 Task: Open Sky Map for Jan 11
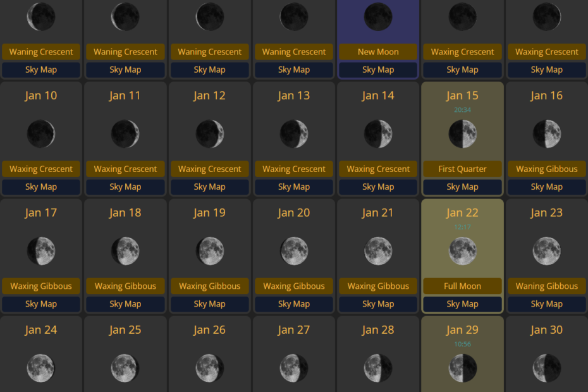point(125,187)
